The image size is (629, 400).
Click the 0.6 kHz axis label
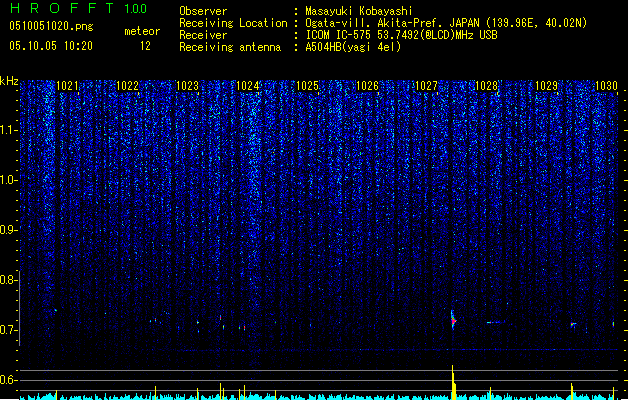(8, 380)
